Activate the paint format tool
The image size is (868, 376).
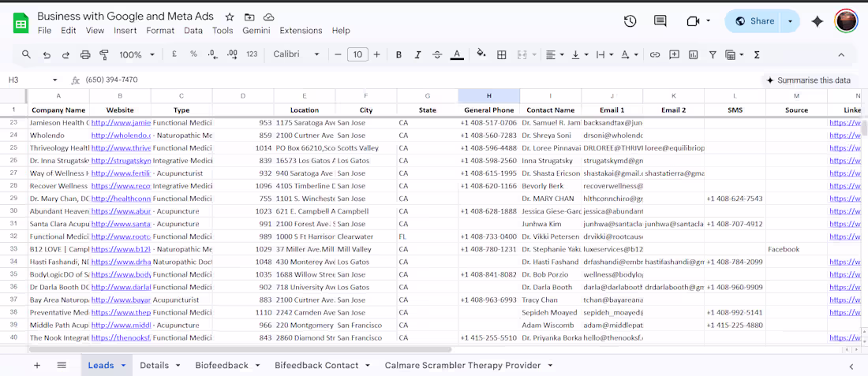coord(103,54)
